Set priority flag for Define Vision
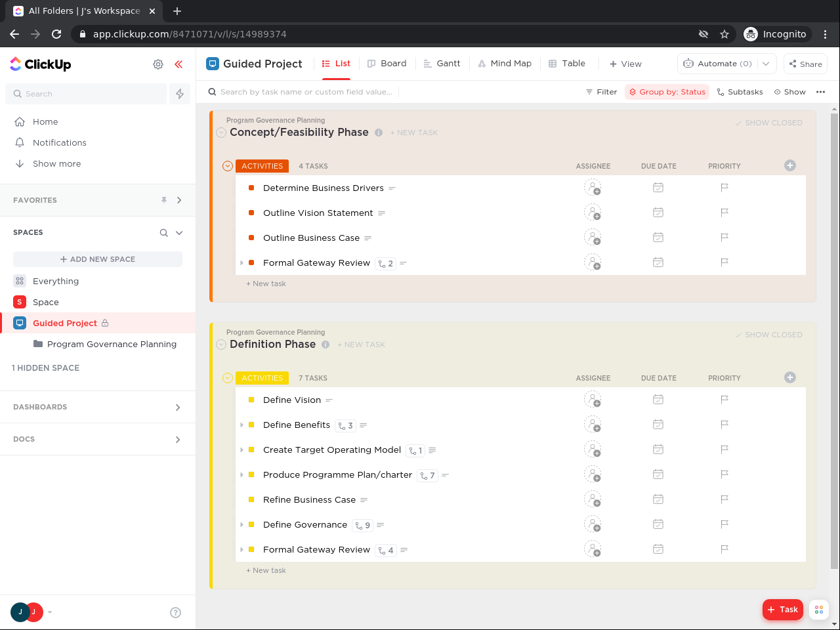 (x=724, y=400)
